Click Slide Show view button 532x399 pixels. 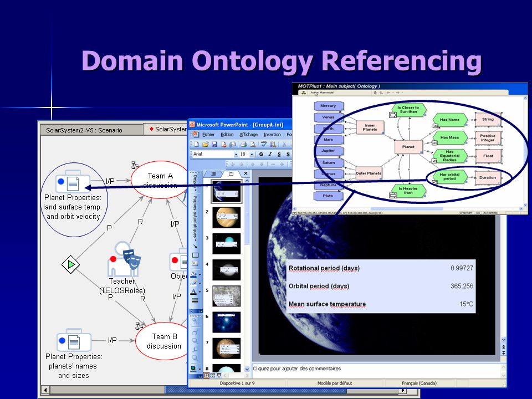[x=219, y=375]
